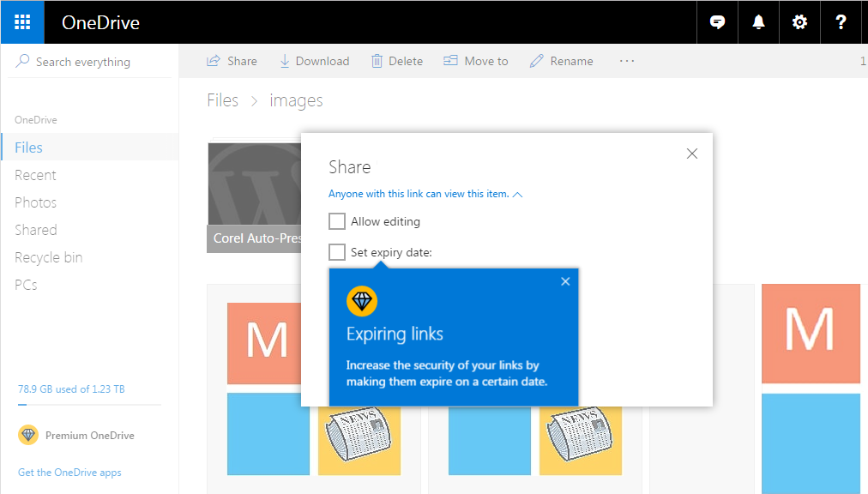
Task: Click the Premium OneDrive diamond icon
Action: [28, 435]
